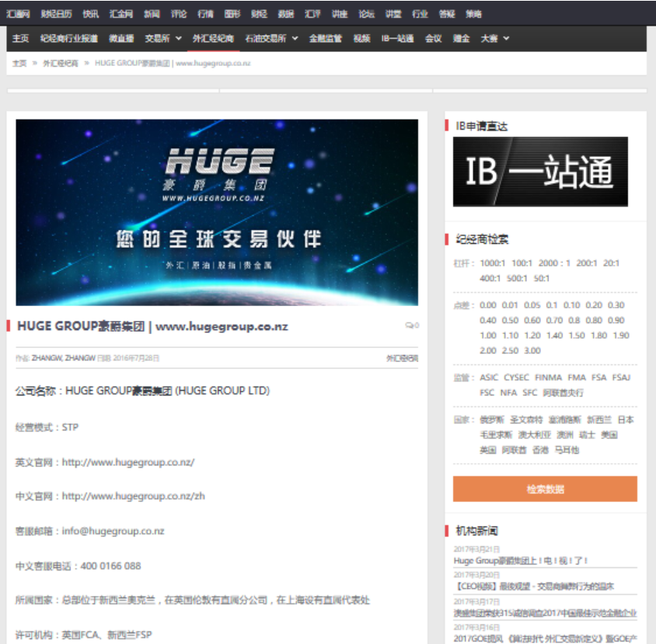Viewport: 656px width, 644px height.
Task: Open 策略 in the top bar
Action: [473, 14]
